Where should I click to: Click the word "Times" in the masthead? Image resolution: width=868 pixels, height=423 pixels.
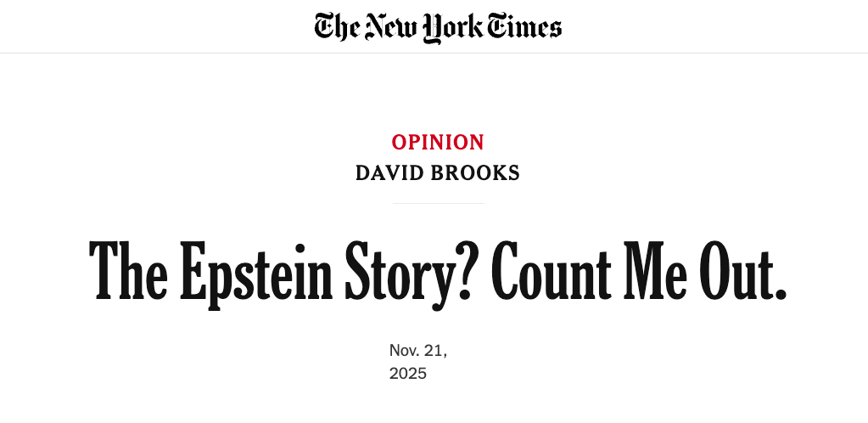[524, 27]
